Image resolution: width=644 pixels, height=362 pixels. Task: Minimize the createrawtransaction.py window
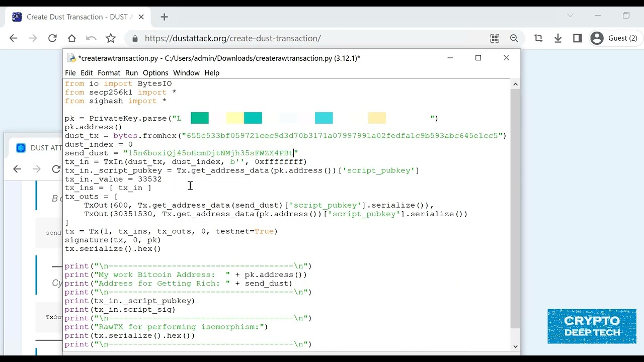click(450, 58)
